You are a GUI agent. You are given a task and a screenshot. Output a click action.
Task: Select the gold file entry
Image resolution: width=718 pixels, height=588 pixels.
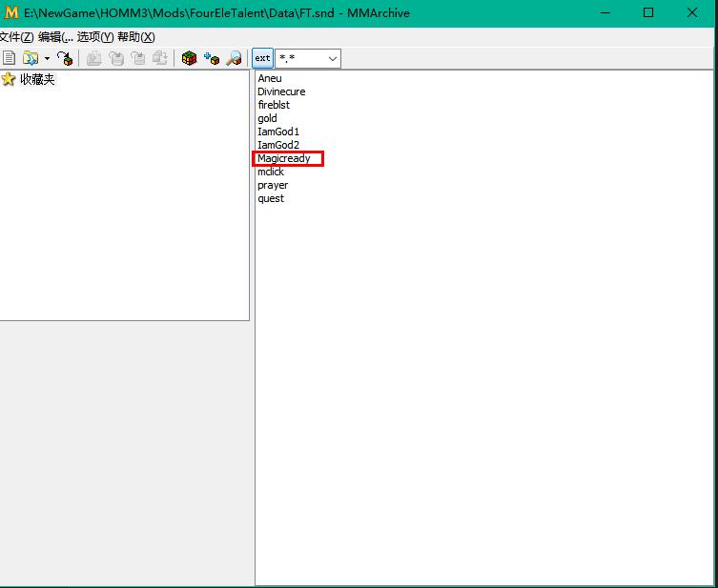pyautogui.click(x=267, y=118)
